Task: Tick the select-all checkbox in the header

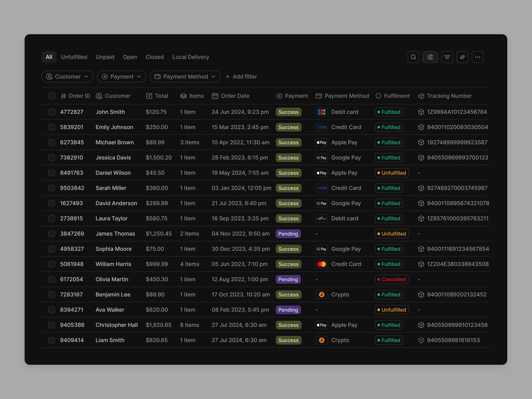Action: point(51,96)
